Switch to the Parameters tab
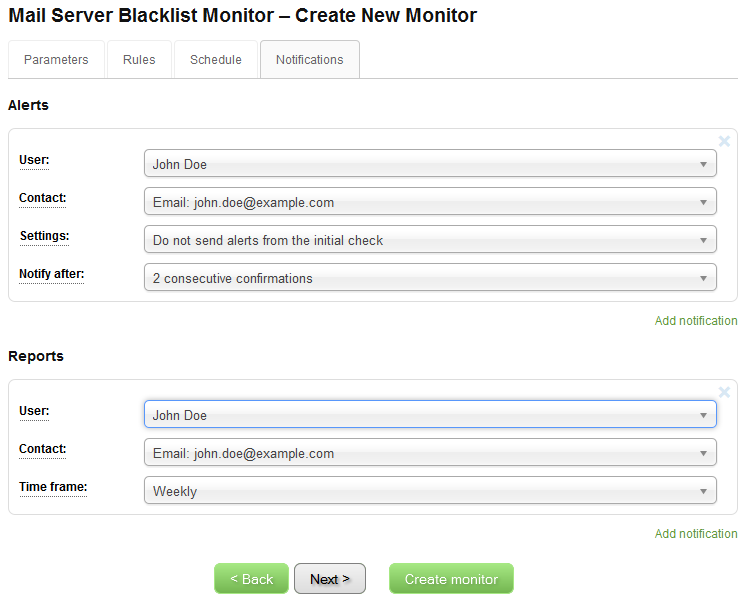748x612 pixels. [x=56, y=60]
